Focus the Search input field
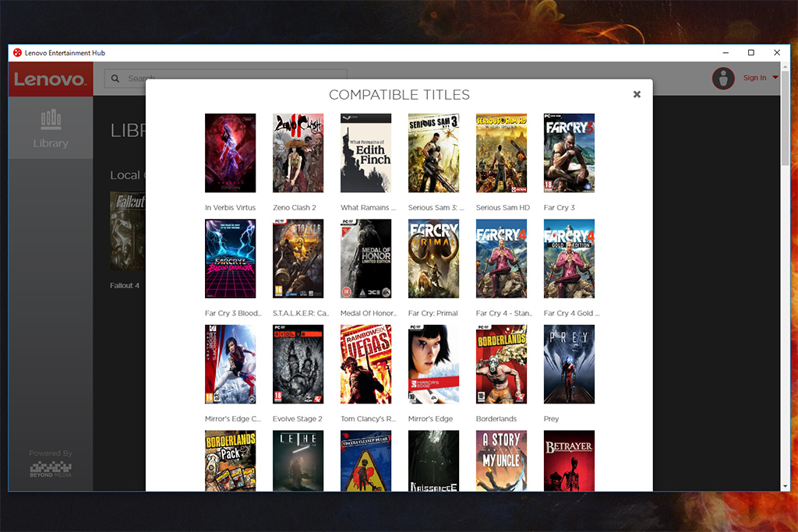 (226, 79)
